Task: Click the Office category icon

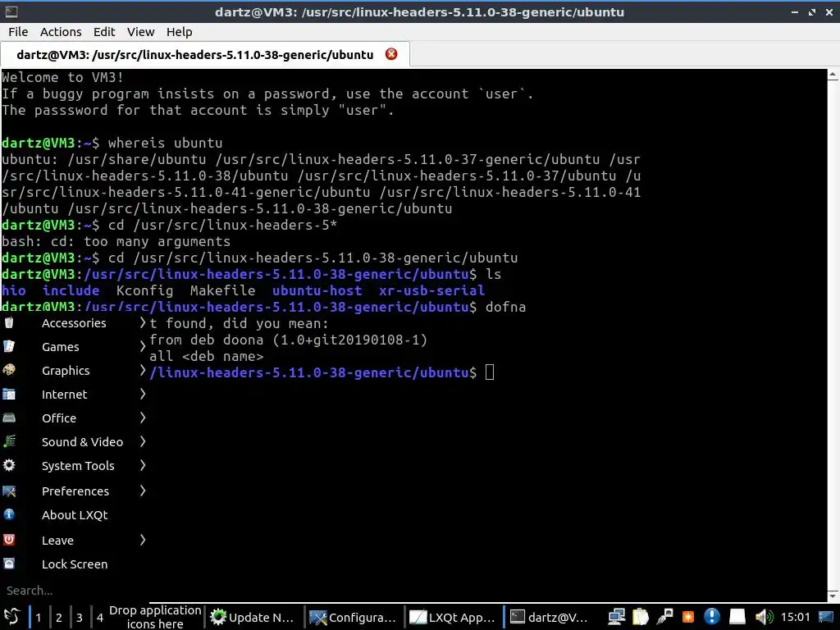Action: point(9,418)
